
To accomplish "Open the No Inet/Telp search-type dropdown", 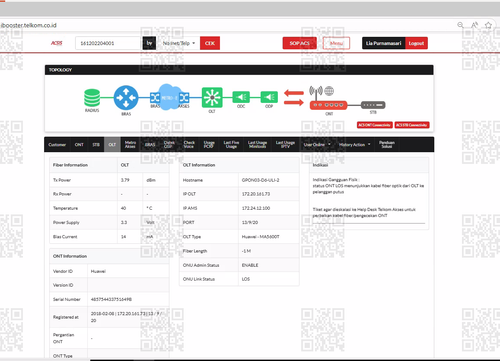I will [179, 43].
